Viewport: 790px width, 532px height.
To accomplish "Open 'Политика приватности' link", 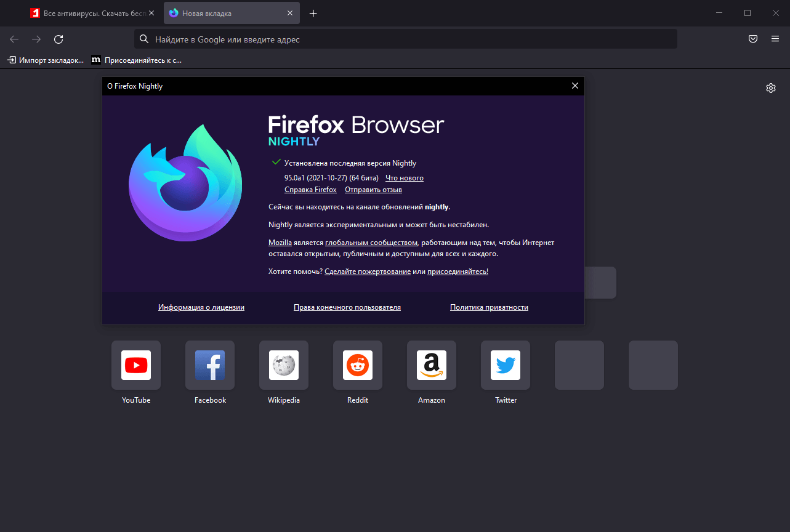I will click(x=489, y=307).
